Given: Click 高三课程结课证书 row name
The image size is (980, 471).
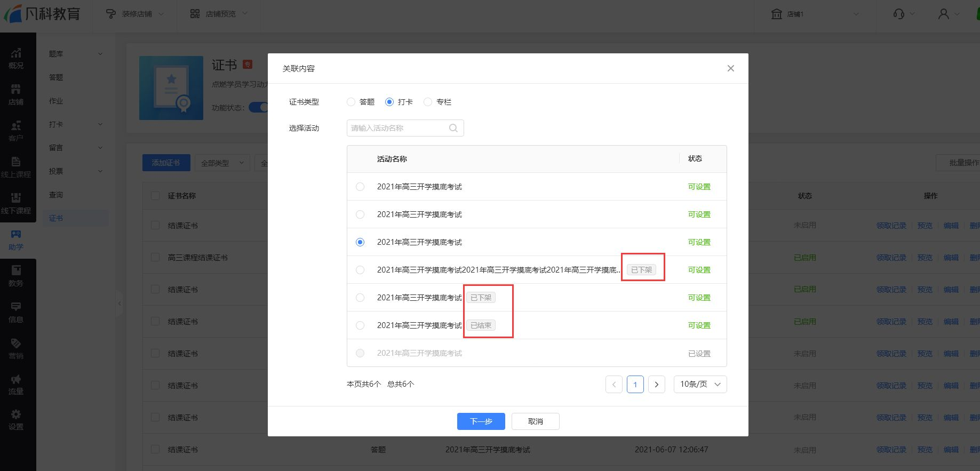Looking at the screenshot, I should [x=198, y=258].
